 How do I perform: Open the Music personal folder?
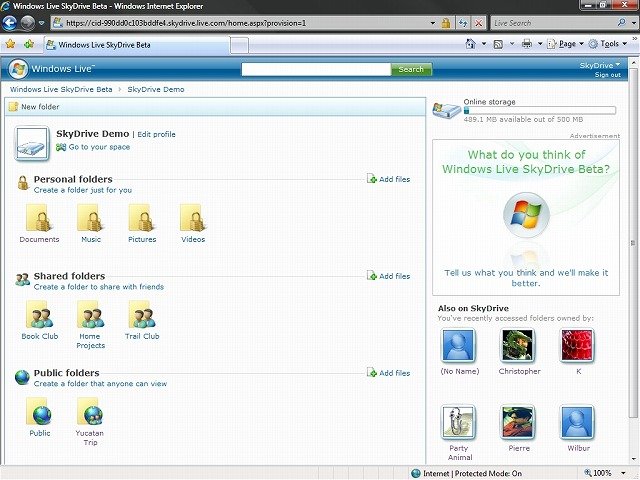pos(91,218)
